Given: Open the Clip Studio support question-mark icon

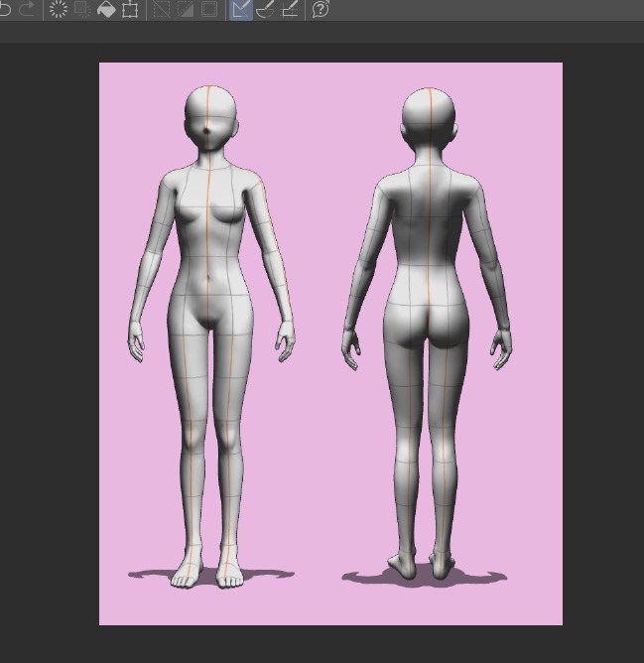Looking at the screenshot, I should (x=321, y=9).
